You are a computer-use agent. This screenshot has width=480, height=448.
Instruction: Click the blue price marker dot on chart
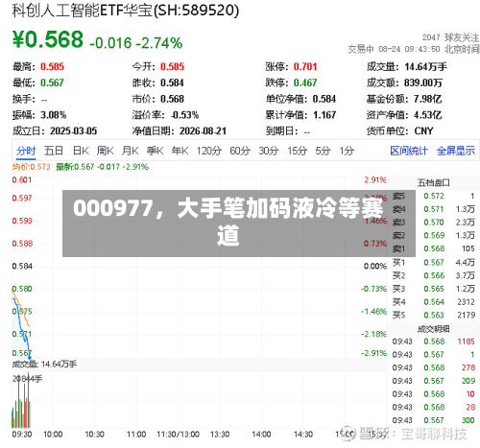pos(30,358)
